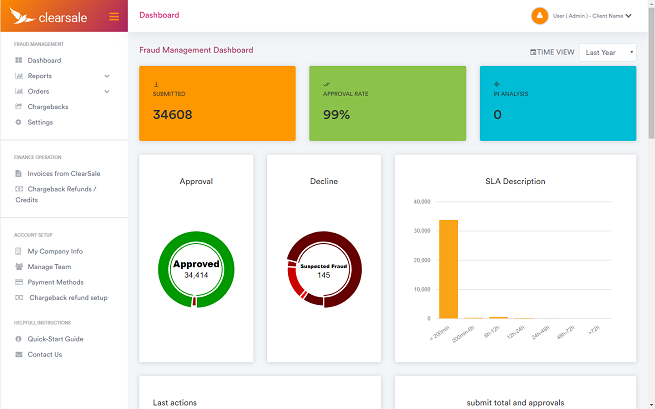The width and height of the screenshot is (655, 409).
Task: Click the My Company Info building icon
Action: pyautogui.click(x=18, y=251)
